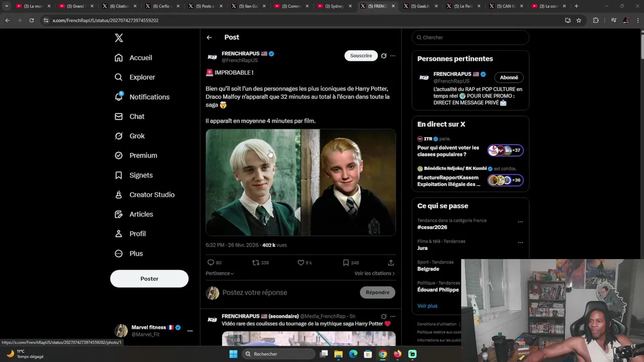The height and width of the screenshot is (362, 644).
Task: Open Creator Studio
Action: pyautogui.click(x=144, y=195)
